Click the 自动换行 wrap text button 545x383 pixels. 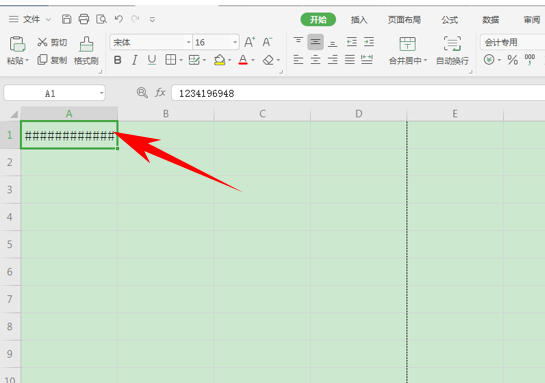[452, 51]
